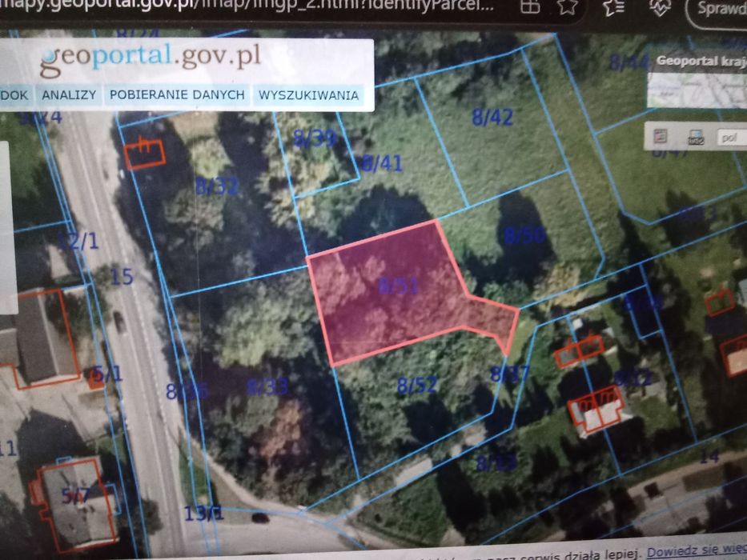Click the browser address bar URL
The height and width of the screenshot is (560, 747).
(x=247, y=5)
